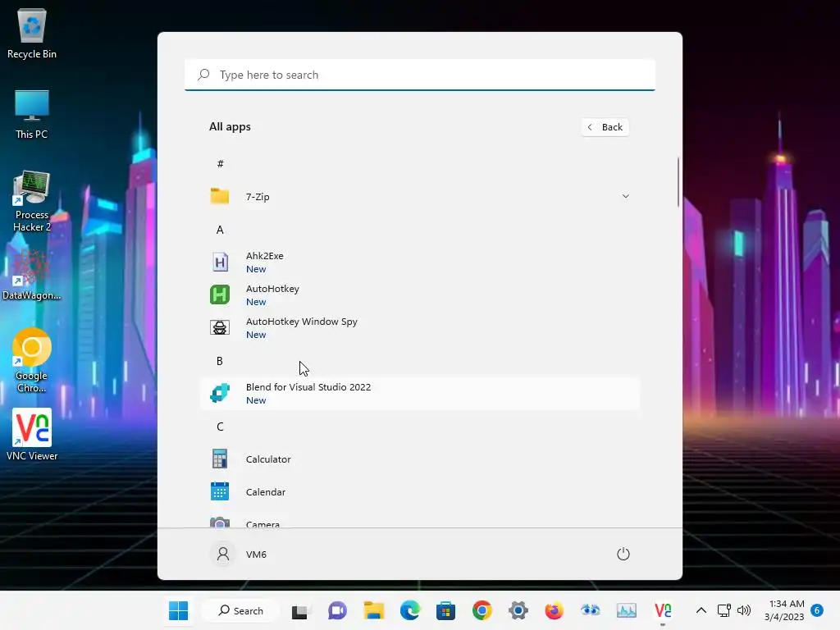840x630 pixels.
Task: Open the power options button
Action: (623, 554)
